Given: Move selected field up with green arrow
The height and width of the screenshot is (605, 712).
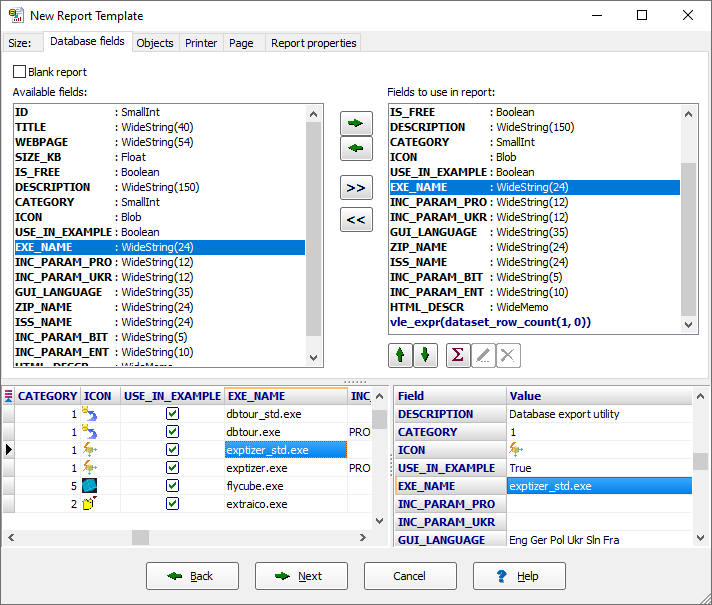Looking at the screenshot, I should 400,355.
